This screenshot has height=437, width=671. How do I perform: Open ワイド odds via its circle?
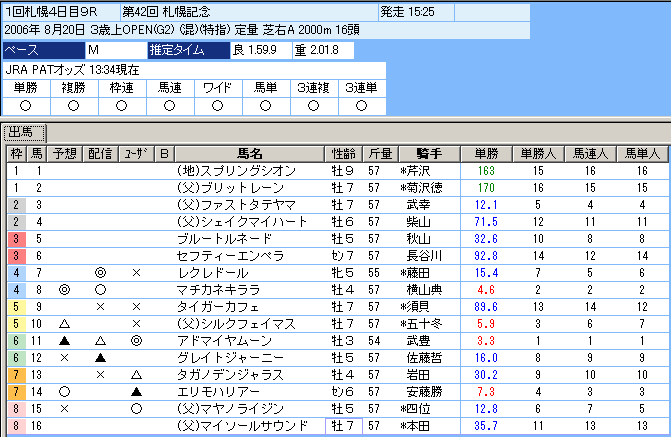click(x=213, y=105)
